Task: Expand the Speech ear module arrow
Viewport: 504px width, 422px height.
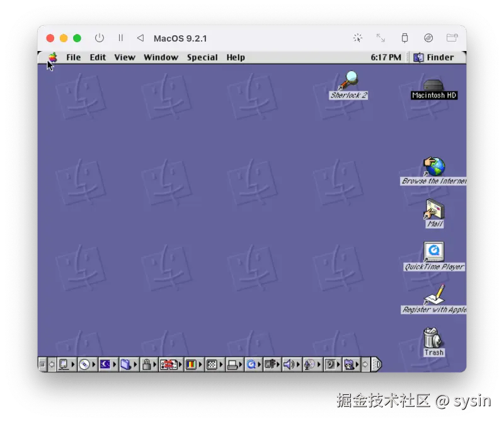Action: (338, 365)
